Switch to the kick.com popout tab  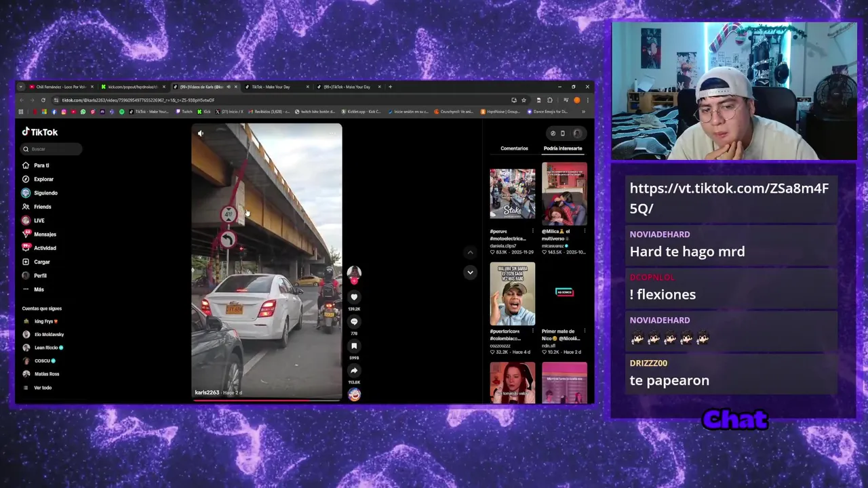[133, 87]
